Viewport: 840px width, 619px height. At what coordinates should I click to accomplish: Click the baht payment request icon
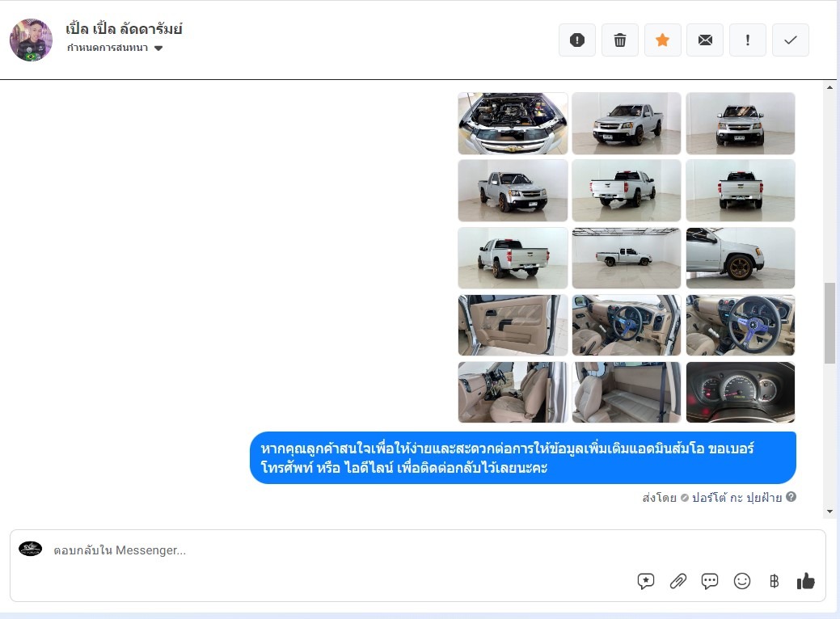[x=774, y=581]
